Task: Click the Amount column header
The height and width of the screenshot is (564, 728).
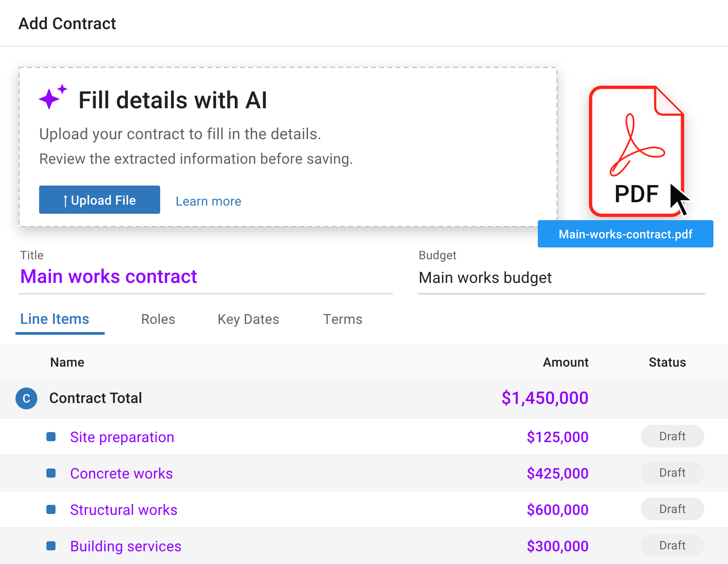Action: (566, 362)
